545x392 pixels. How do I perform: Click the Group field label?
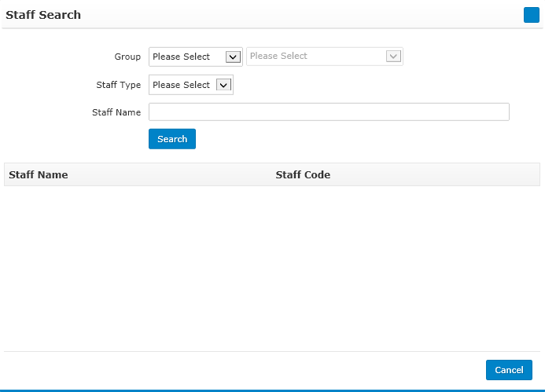pos(127,57)
